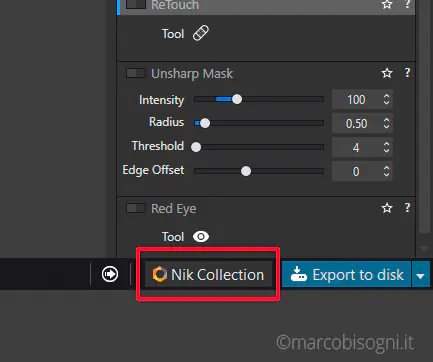Click the Unsharp Mask palette title
This screenshot has height=362, width=433.
tap(192, 73)
